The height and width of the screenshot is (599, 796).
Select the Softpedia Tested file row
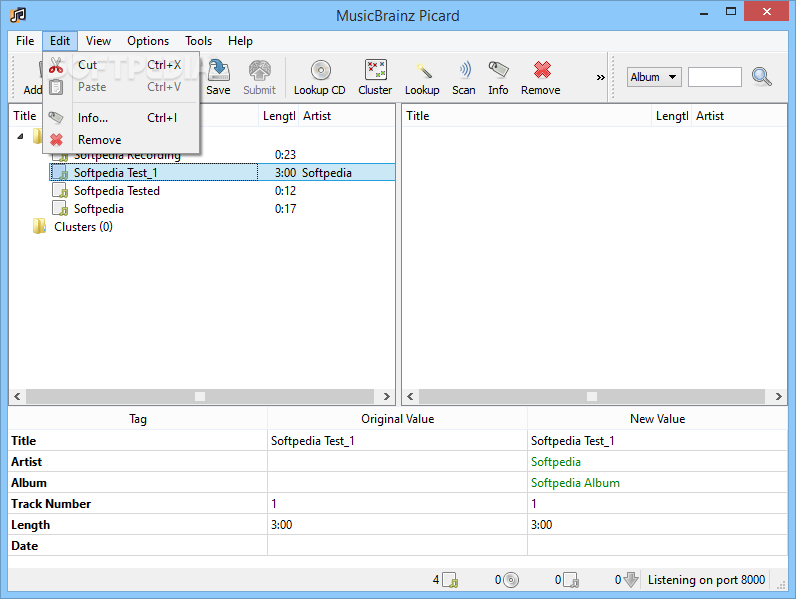coord(222,191)
